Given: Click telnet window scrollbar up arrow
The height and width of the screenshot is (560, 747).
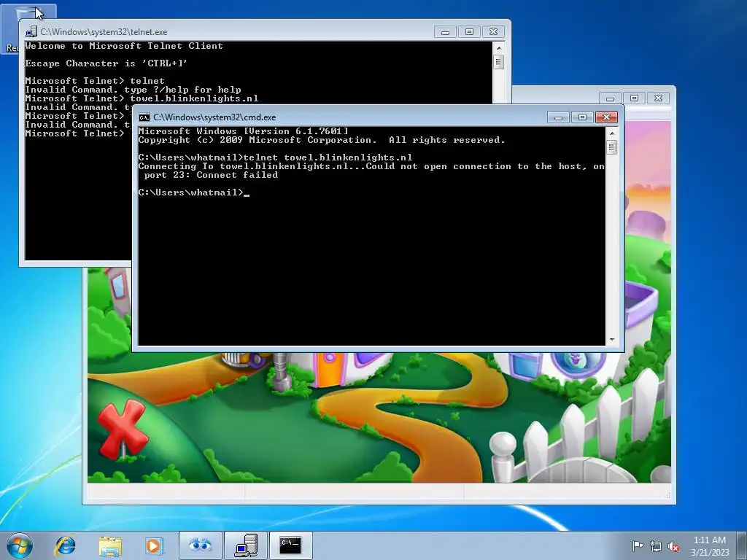Looking at the screenshot, I should 499,47.
